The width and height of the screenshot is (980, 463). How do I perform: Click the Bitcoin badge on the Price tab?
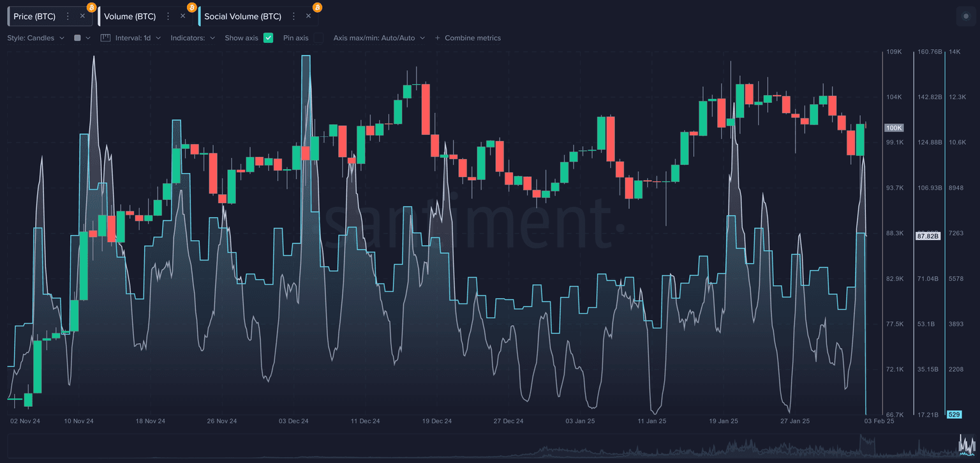(x=91, y=8)
